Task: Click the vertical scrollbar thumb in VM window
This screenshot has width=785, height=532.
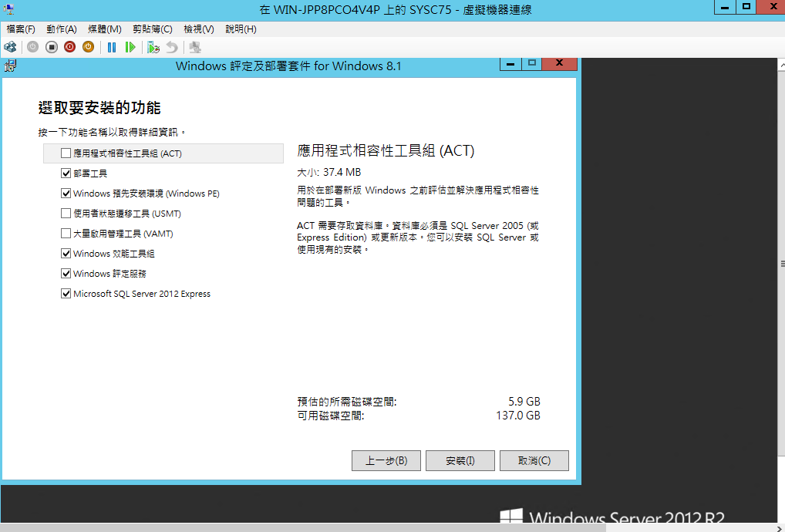Action: (x=781, y=264)
